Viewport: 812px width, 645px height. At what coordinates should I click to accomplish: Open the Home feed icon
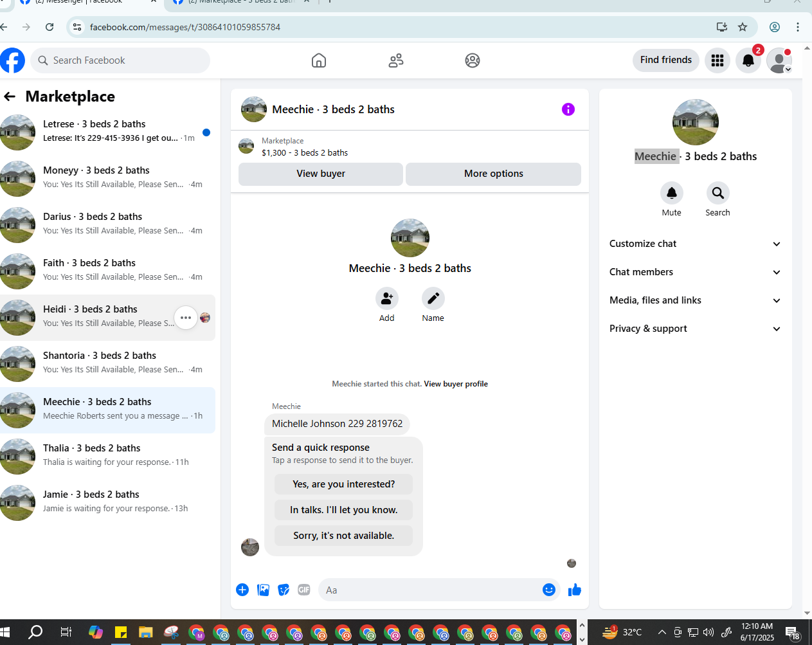[319, 60]
